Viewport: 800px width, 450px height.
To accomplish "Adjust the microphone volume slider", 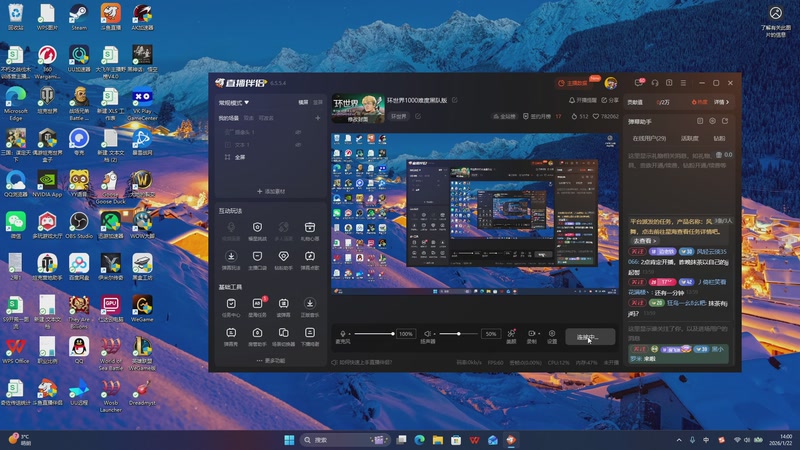I will [374, 334].
